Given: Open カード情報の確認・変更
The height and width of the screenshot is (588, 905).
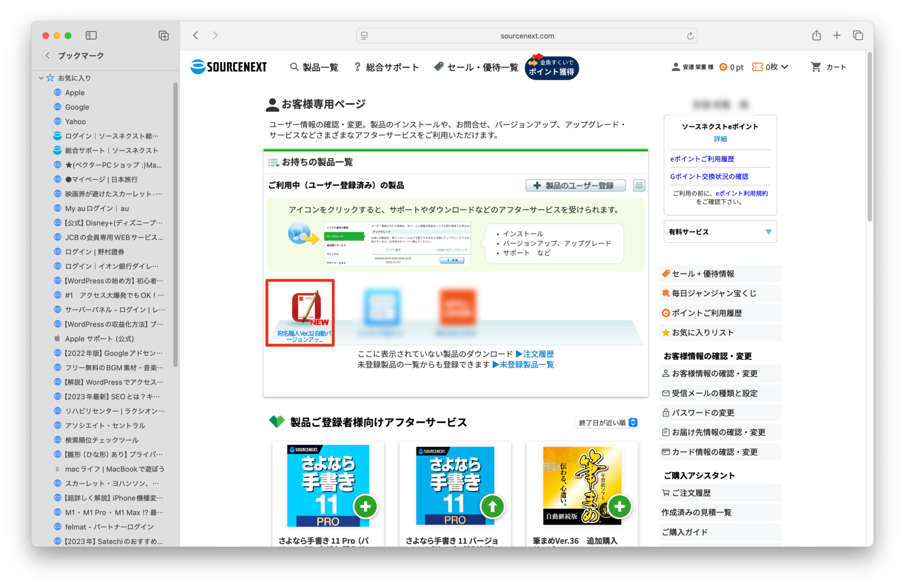Looking at the screenshot, I should pyautogui.click(x=720, y=452).
